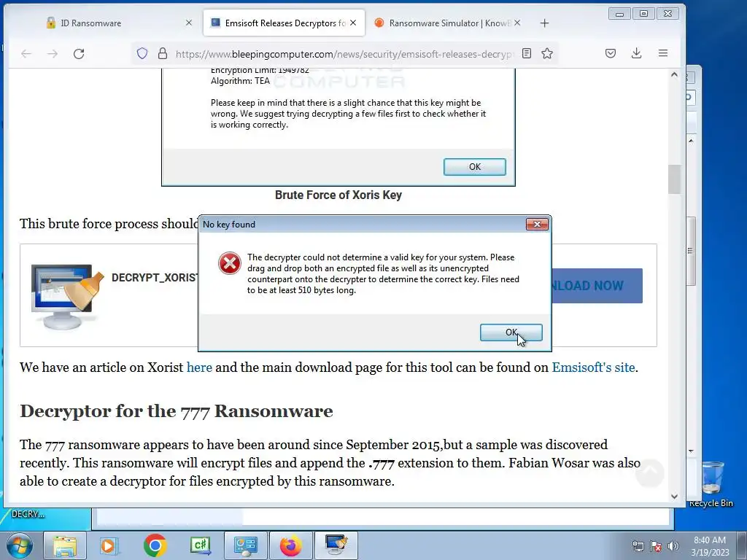Open the volume speaker tray icon
This screenshot has width=747, height=560.
point(673,546)
